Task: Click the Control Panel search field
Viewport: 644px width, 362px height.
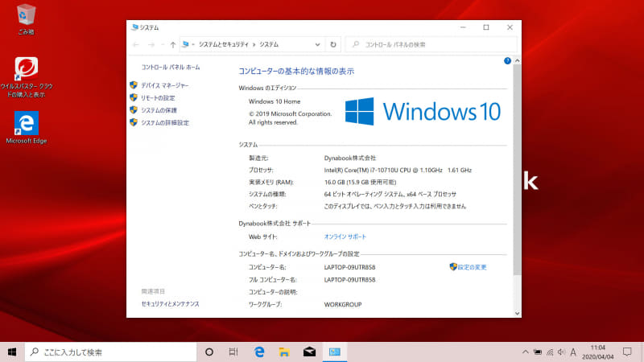Action: (431, 45)
